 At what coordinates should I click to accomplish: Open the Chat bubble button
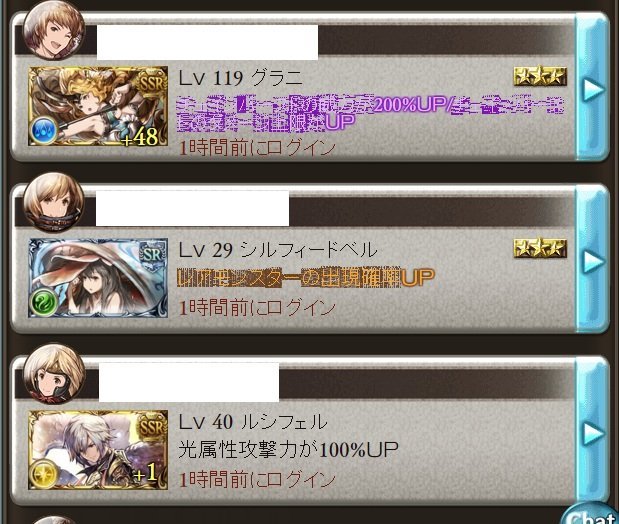tap(591, 514)
